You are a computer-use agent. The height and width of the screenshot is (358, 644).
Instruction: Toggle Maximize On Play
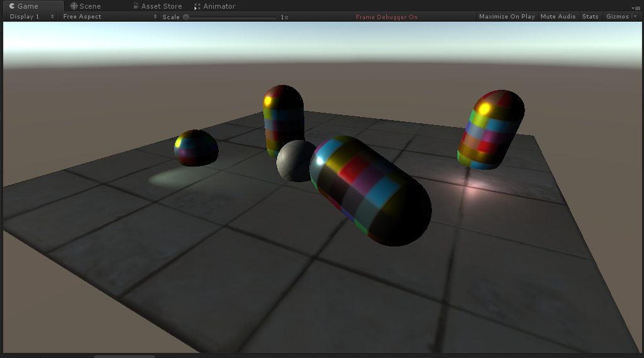(507, 17)
